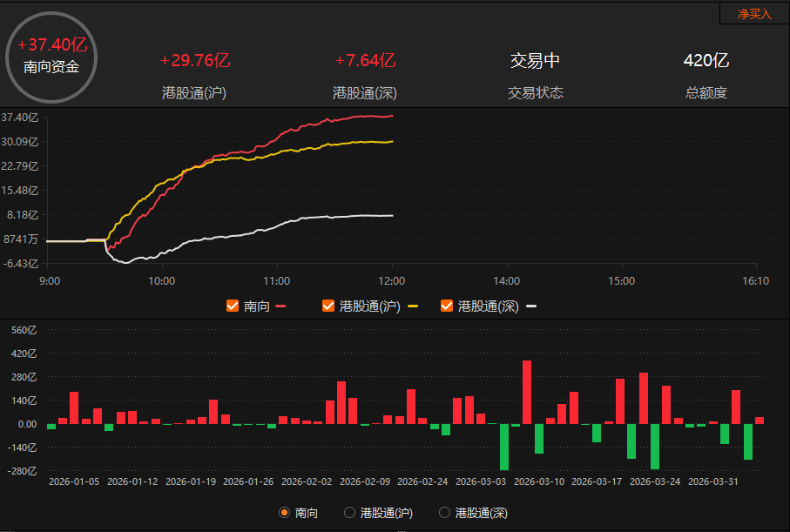This screenshot has width=790, height=532.
Task: Click the white 港股通(深) legend line swatch
Action: (531, 306)
